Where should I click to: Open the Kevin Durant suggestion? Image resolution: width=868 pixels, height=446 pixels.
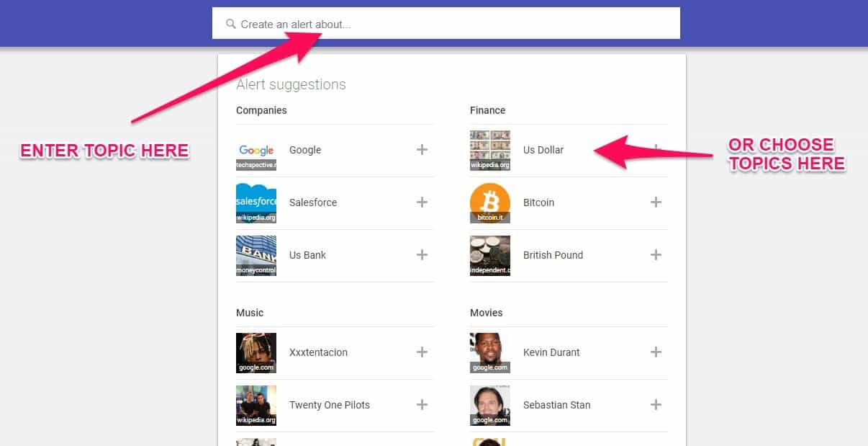[x=551, y=352]
